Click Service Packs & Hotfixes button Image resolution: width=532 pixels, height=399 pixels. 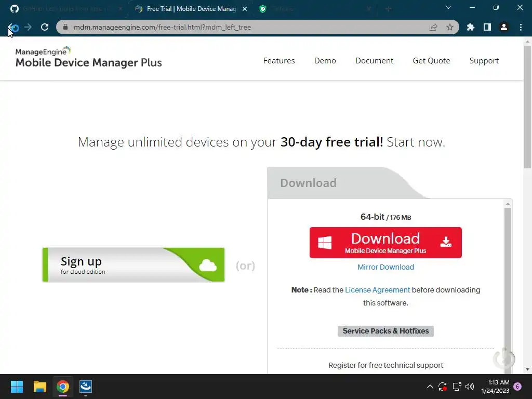pos(385,331)
